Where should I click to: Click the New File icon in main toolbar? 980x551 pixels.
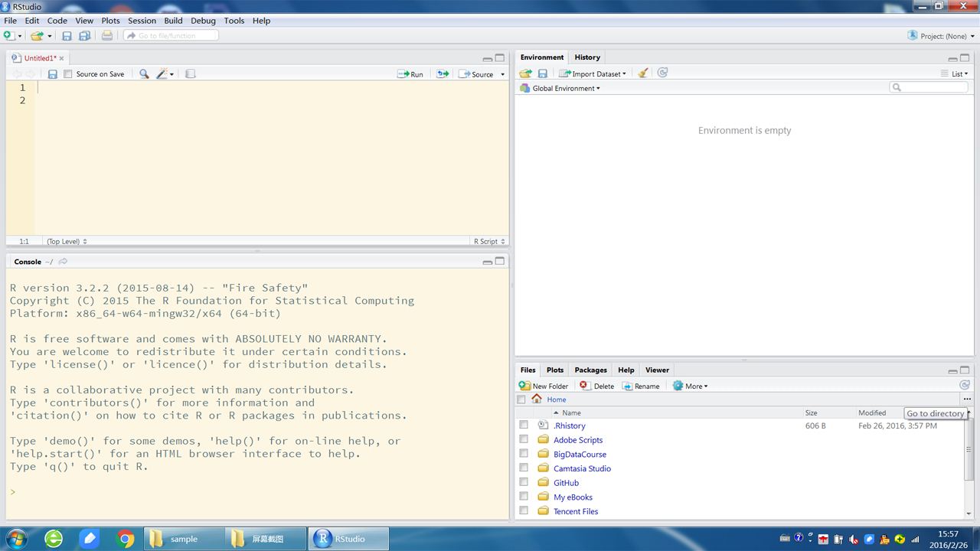8,35
